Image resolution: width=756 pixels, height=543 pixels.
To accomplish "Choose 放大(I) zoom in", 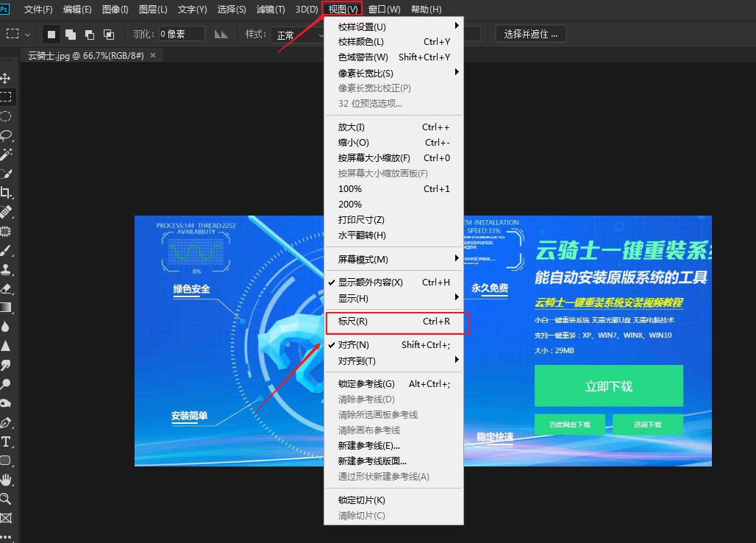I will coord(394,127).
